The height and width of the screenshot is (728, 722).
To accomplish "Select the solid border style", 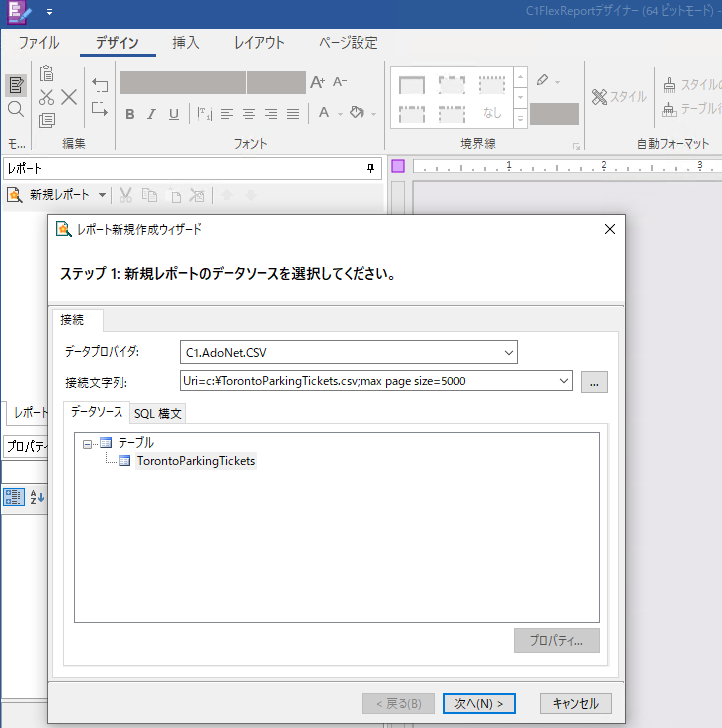I will (x=412, y=85).
